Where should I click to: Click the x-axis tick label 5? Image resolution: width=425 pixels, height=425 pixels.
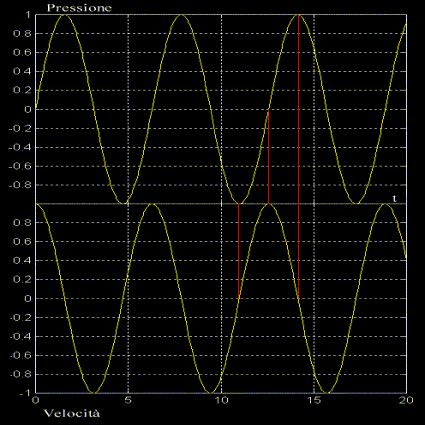[x=128, y=400]
